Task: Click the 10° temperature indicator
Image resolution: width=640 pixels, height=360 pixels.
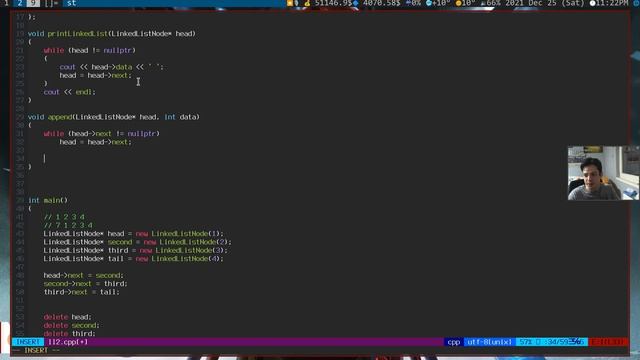Action: click(465, 3)
